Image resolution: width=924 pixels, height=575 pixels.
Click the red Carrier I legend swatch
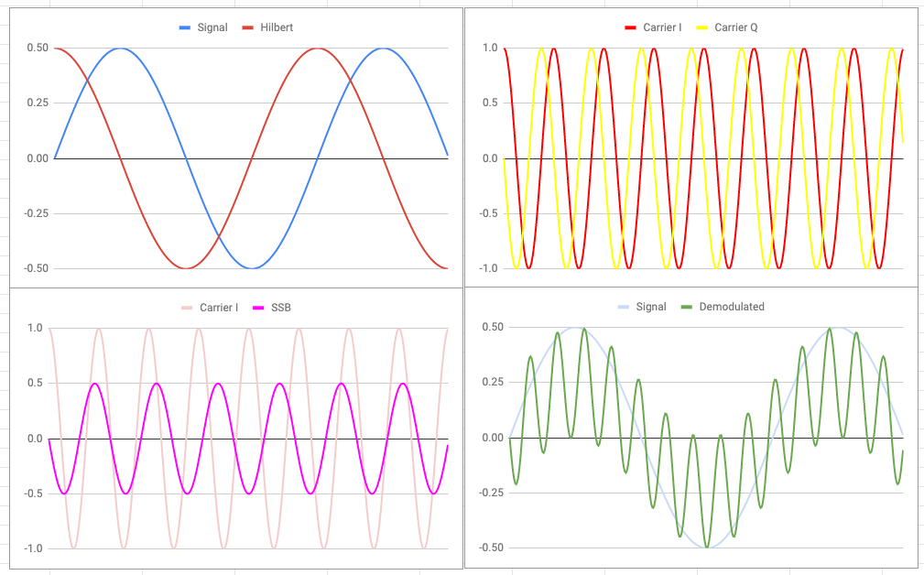point(631,27)
